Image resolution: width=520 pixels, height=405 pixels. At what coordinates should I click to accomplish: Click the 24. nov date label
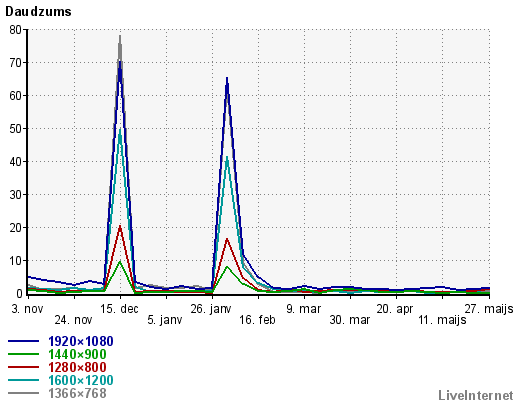[73, 320]
